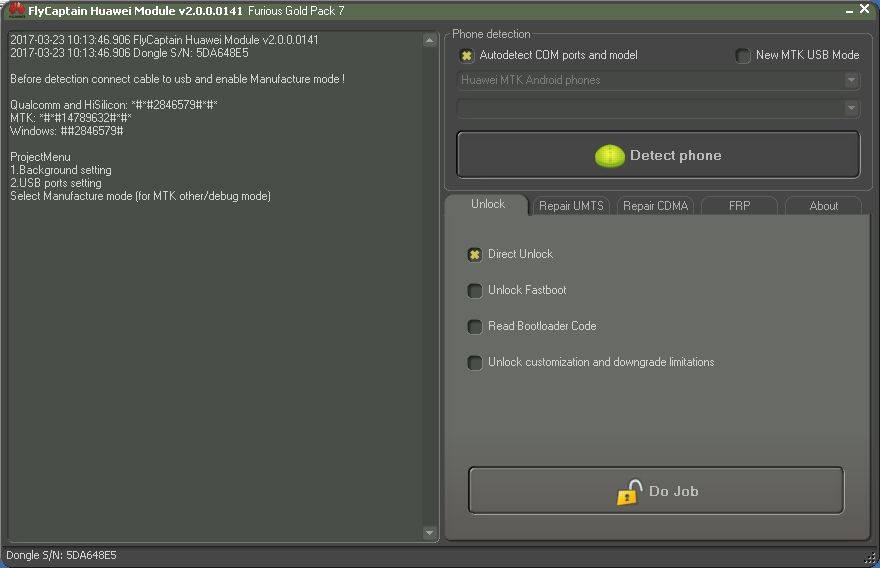Click the MTK: *#*#14789632#*#* log line
The height and width of the screenshot is (568, 880).
pyautogui.click(x=71, y=118)
